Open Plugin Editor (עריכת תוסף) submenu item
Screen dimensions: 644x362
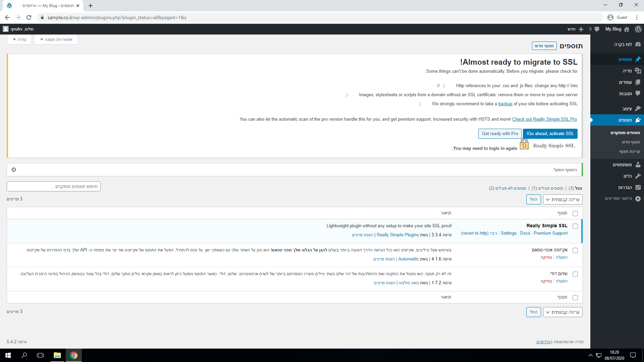(x=630, y=152)
